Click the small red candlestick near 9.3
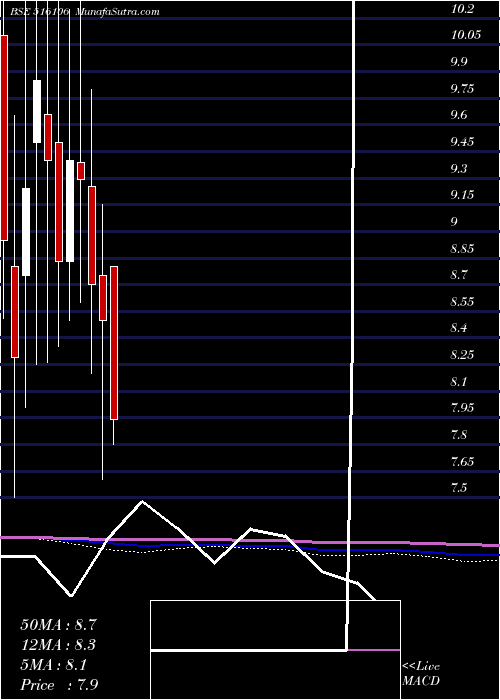Image resolution: width=500 pixels, height=700 pixels. click(81, 171)
